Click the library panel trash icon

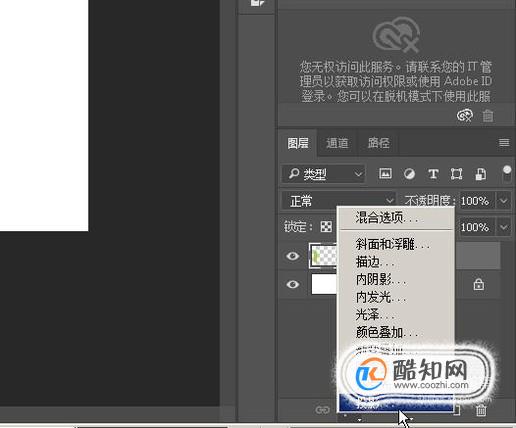pos(488,116)
